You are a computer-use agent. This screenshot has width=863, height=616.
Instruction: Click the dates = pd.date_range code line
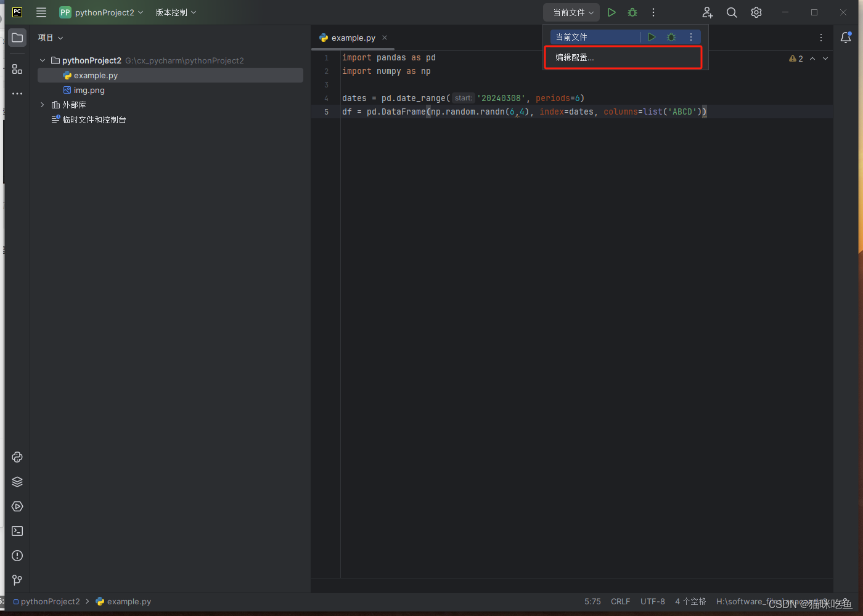(x=463, y=98)
